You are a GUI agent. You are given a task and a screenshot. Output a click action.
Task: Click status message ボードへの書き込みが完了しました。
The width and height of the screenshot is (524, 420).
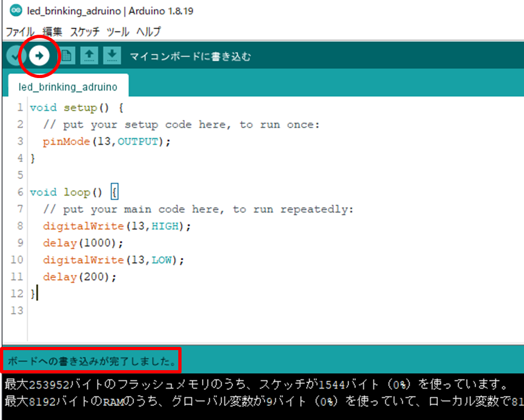pyautogui.click(x=92, y=361)
